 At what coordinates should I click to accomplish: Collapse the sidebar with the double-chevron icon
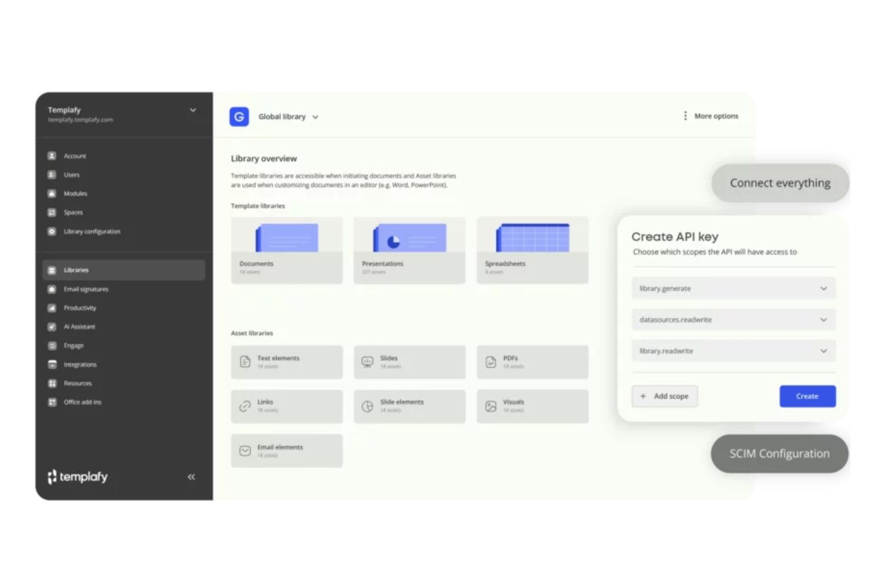pyautogui.click(x=191, y=477)
